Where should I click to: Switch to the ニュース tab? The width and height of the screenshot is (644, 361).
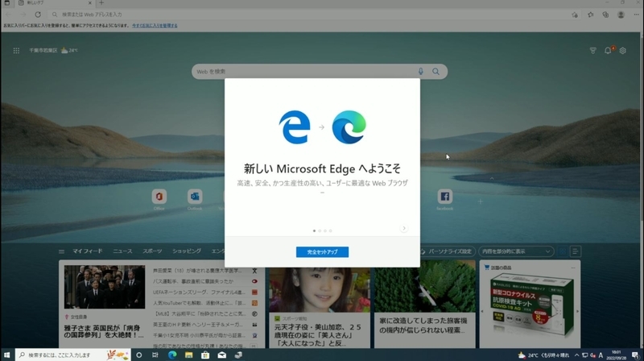122,251
